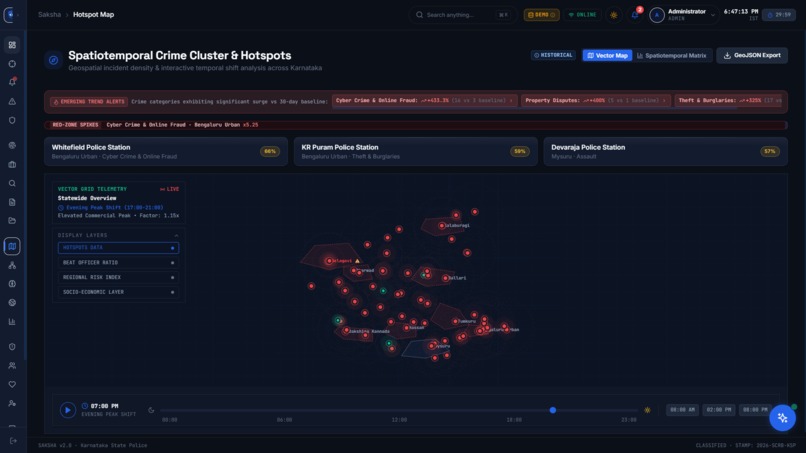
Task: Click the timeline slider handle at 07:00 PM
Action: coord(553,410)
